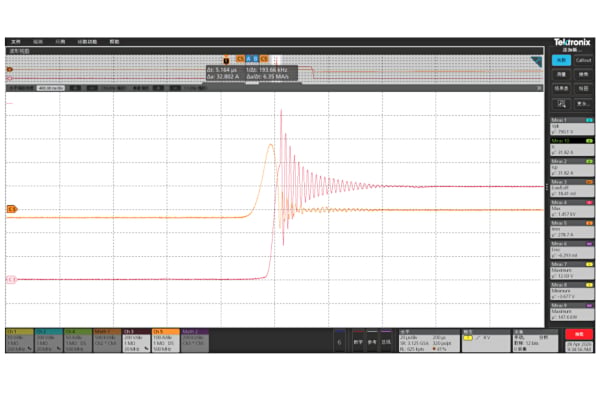Open the Horizontal settings badge
Screen dimensions: 600x400
pos(429,341)
